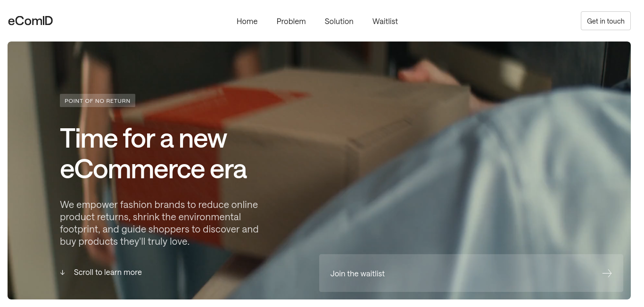
Task: Click the eComID logo
Action: pyautogui.click(x=30, y=21)
